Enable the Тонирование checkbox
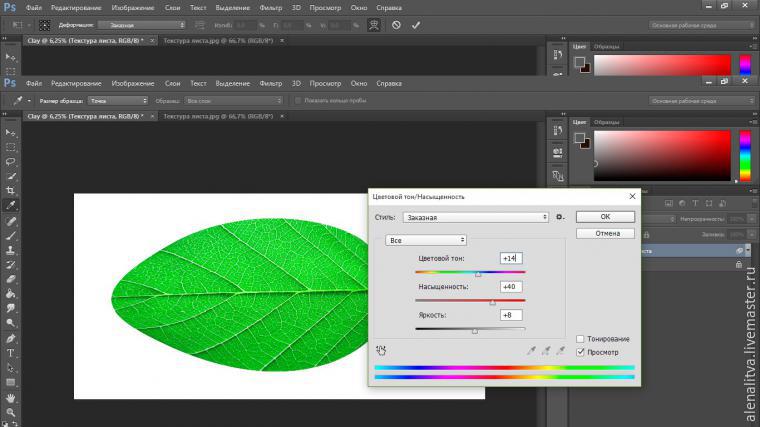Image resolution: width=760 pixels, height=427 pixels. pos(581,339)
